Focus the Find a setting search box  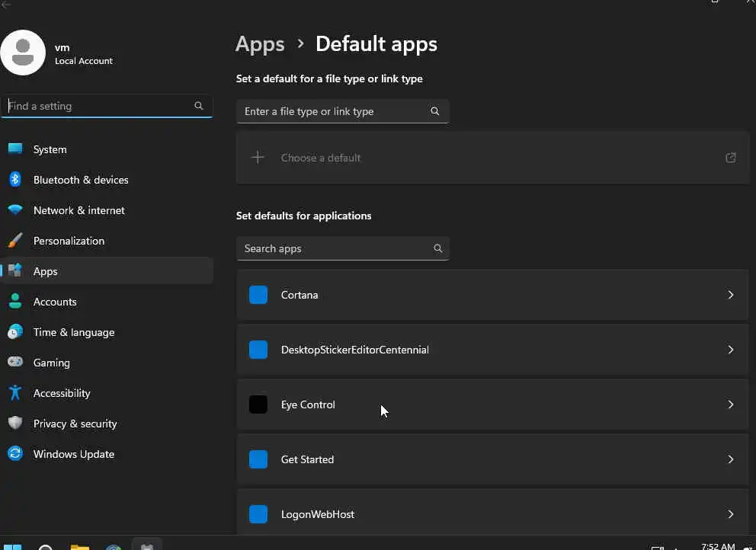(98, 106)
